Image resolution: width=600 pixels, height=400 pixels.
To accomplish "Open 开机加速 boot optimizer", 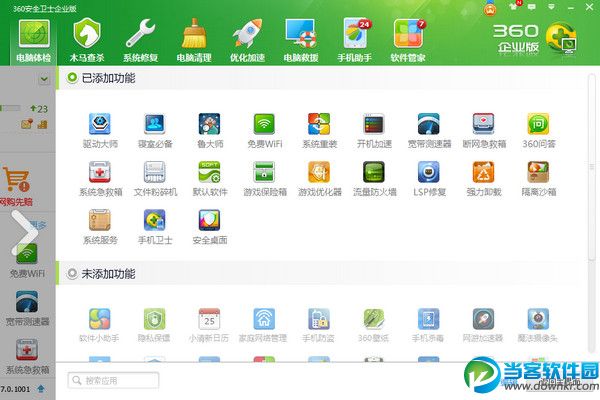I will [374, 131].
